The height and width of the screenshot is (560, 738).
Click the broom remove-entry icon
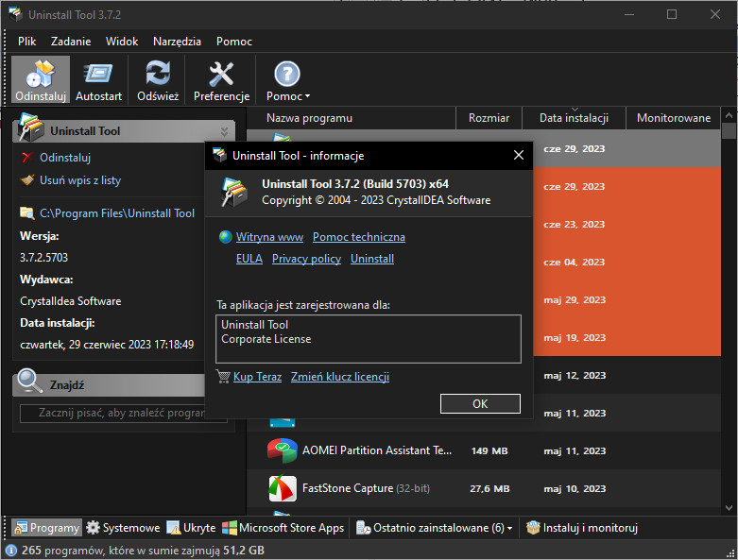(x=27, y=179)
